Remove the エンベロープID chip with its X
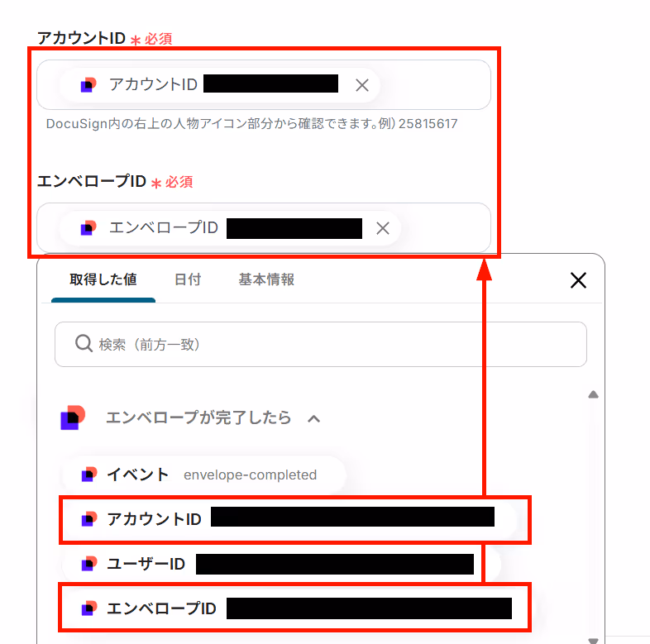 [383, 228]
